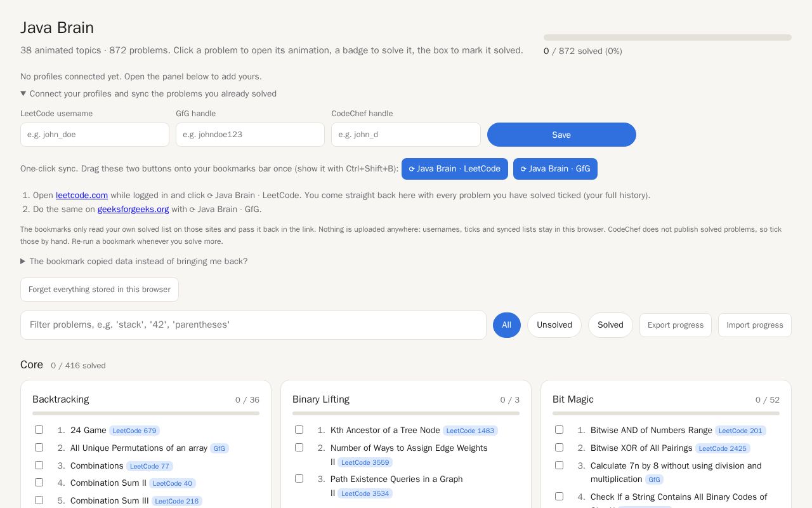Click the Backtracking topic progress bar
Screen dimensions: 812x508
(146, 413)
